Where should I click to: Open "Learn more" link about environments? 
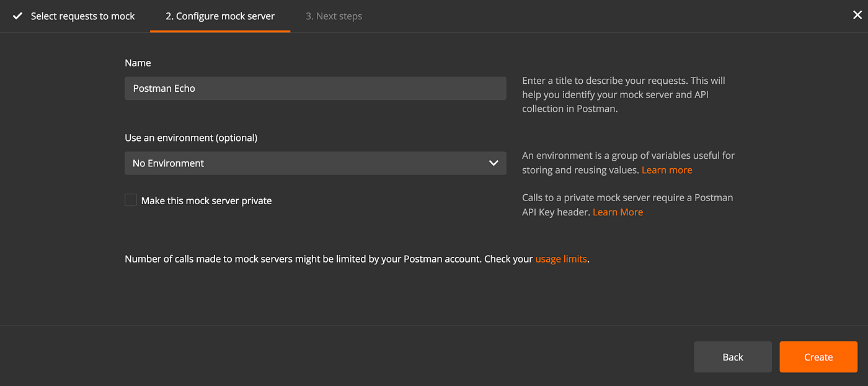pyautogui.click(x=666, y=170)
